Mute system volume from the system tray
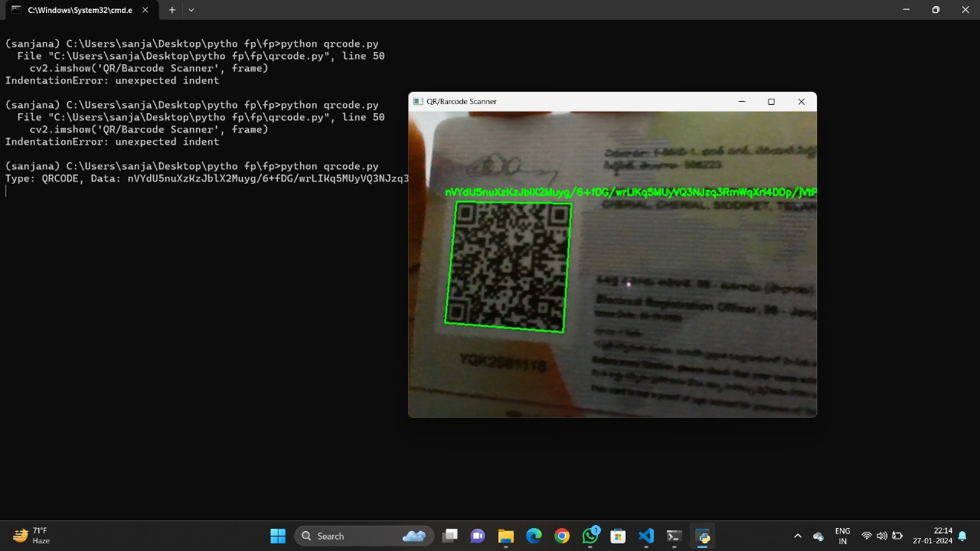 tap(882, 536)
